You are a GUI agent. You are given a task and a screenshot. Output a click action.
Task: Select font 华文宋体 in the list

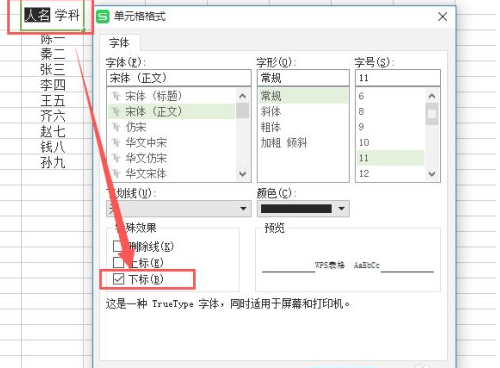[x=171, y=173]
